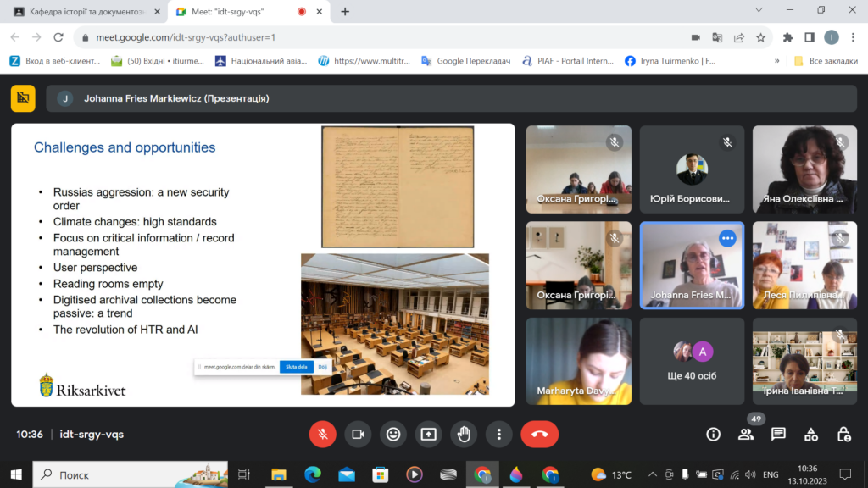
Task: Toggle the camera button
Action: 358,434
